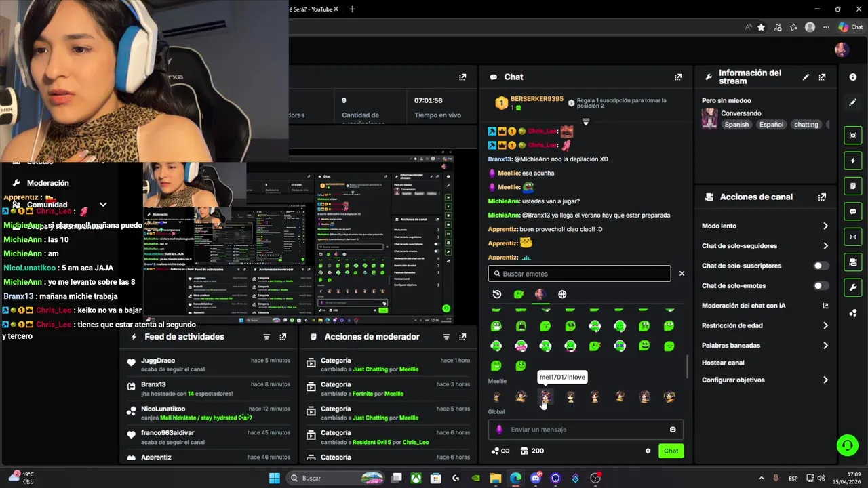This screenshot has width=868, height=488.
Task: Open a new browser tab with plus
Action: (352, 9)
